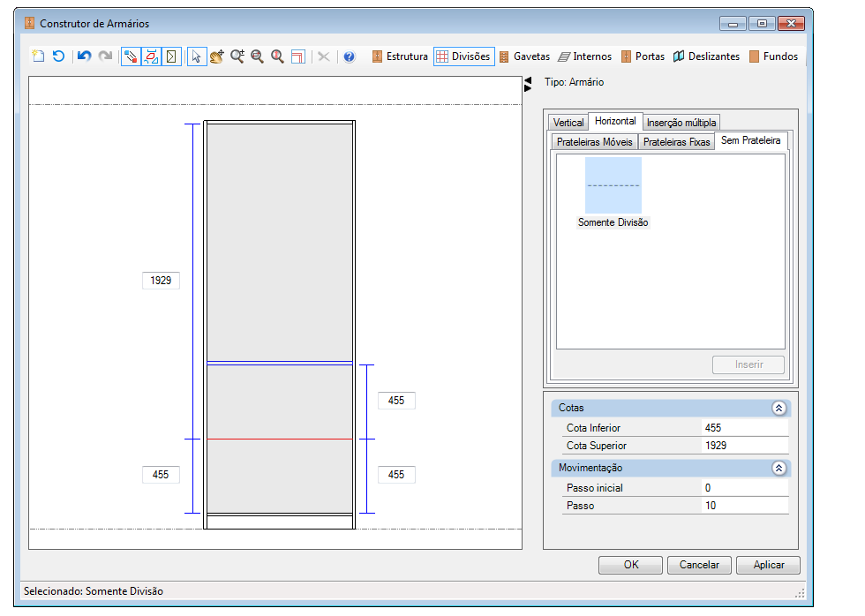Toggle the snap points toolbar button
This screenshot has width=865, height=616.
(131, 56)
